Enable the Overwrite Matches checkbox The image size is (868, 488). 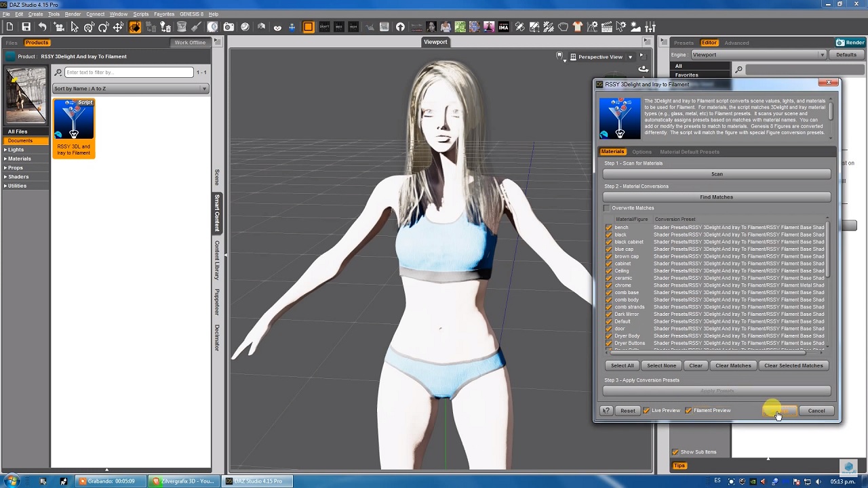(x=608, y=208)
